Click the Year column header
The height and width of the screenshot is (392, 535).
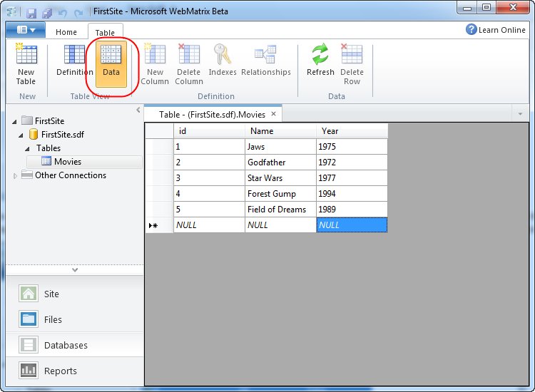[x=352, y=131]
